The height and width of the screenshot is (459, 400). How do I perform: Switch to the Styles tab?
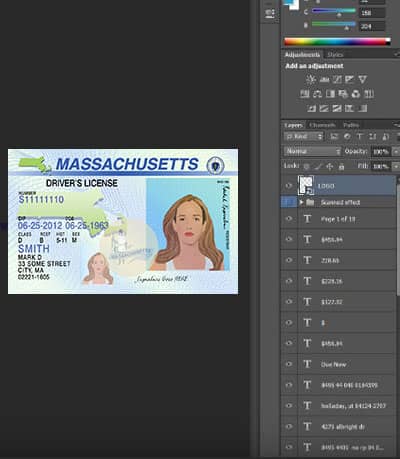[335, 55]
